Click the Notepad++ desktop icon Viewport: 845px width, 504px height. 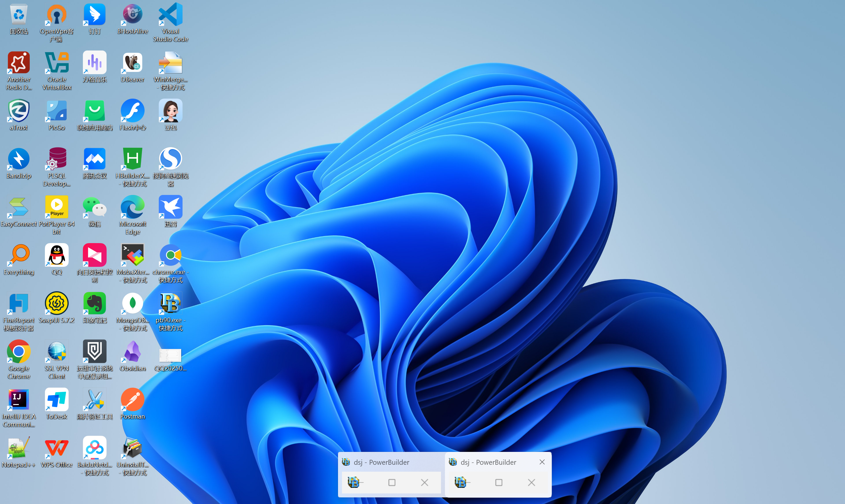[19, 448]
